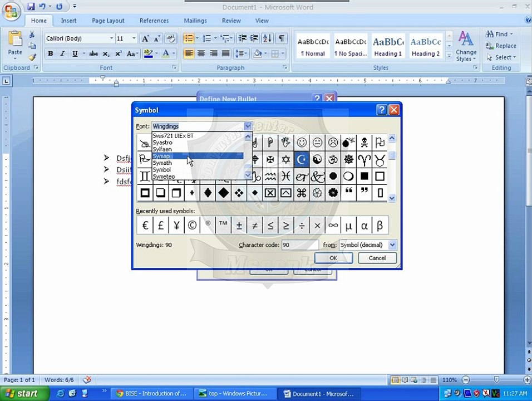Viewport: 532px width, 401px height.
Task: Click the Font Color red A swatch
Action: pos(166,53)
